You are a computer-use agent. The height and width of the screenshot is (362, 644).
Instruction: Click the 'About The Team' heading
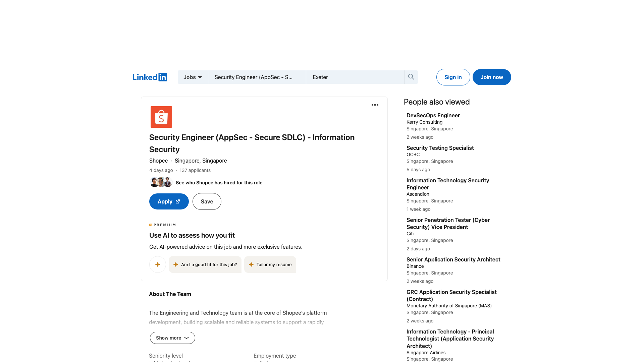coord(170,294)
